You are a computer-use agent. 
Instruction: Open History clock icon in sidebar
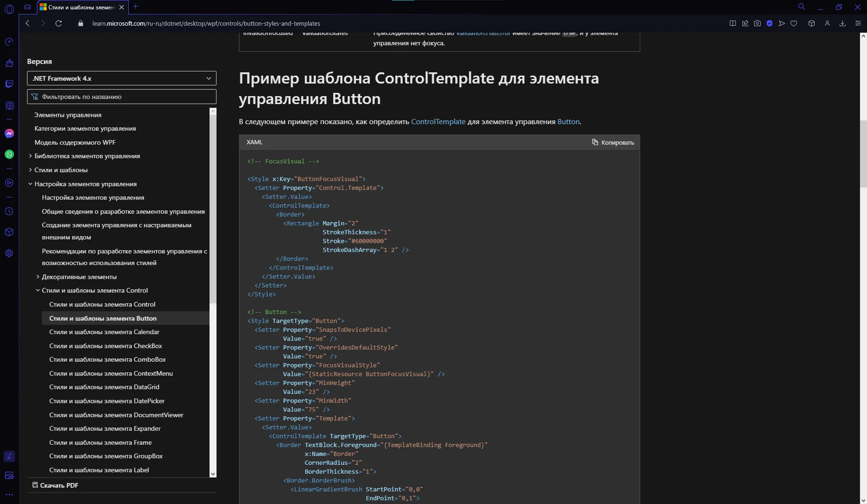9,211
